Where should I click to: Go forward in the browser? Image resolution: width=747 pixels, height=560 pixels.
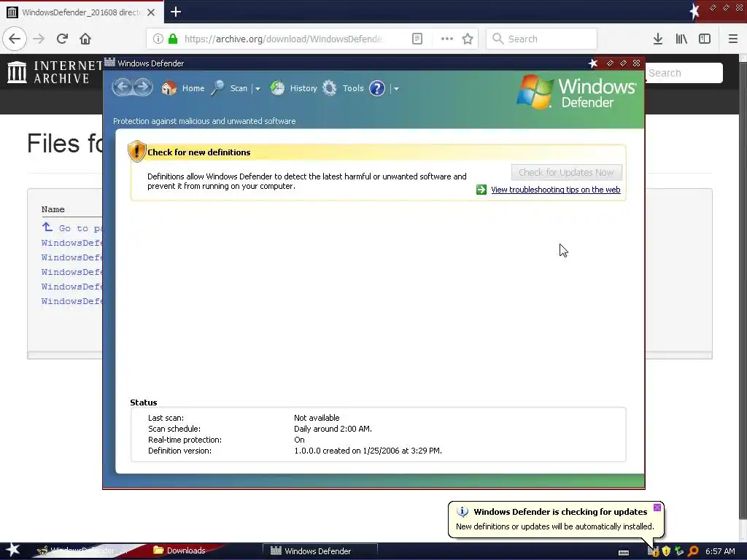click(x=39, y=39)
